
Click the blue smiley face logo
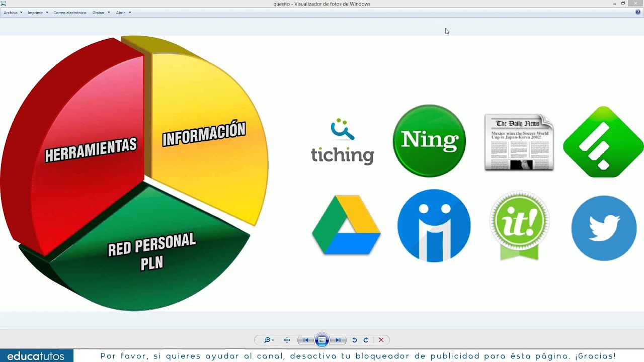point(434,226)
